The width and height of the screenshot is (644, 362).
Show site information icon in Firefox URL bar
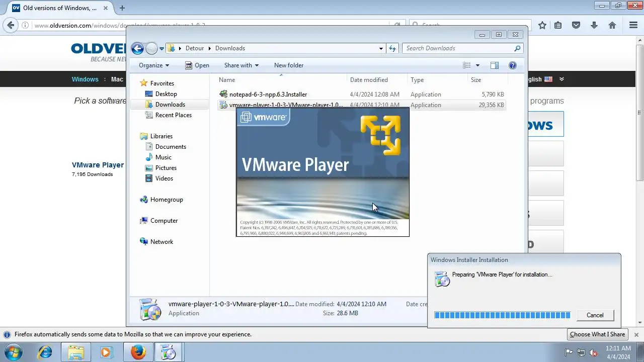tap(25, 25)
